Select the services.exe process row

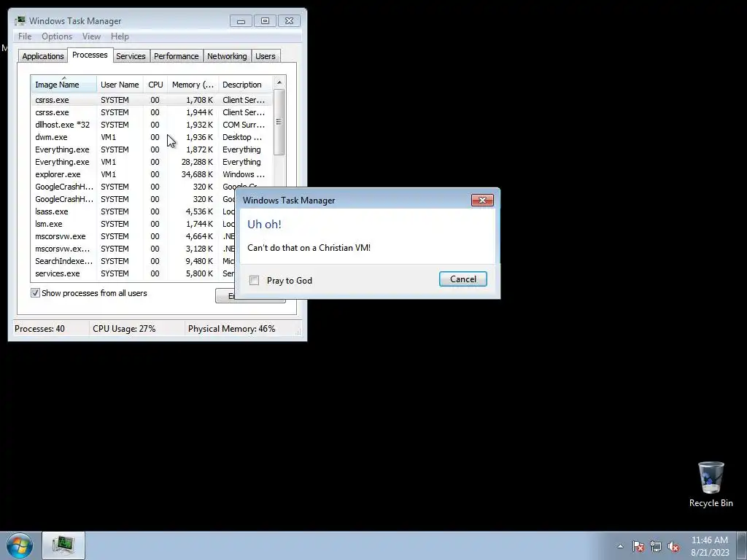[133, 273]
